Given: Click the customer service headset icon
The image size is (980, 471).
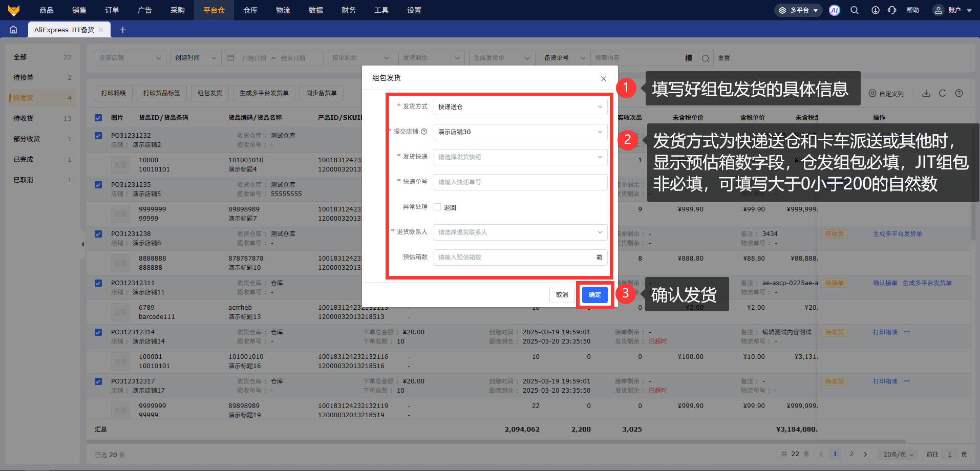Looking at the screenshot, I should [892, 10].
